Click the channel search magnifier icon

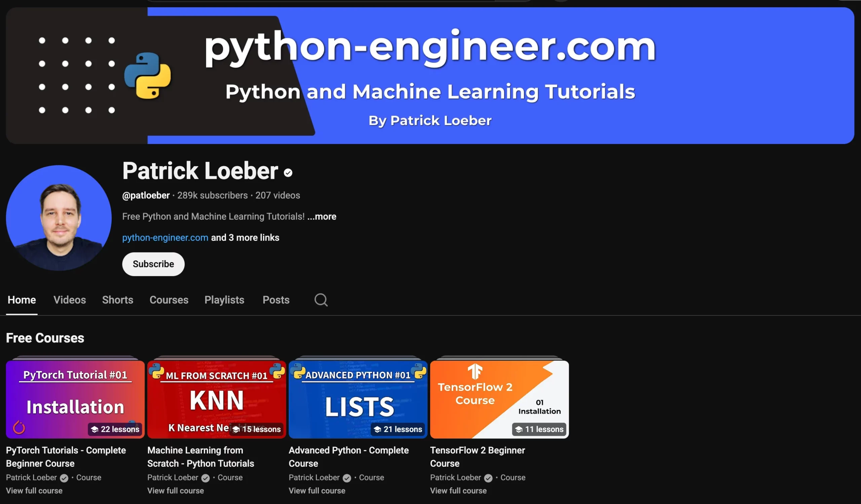(321, 300)
